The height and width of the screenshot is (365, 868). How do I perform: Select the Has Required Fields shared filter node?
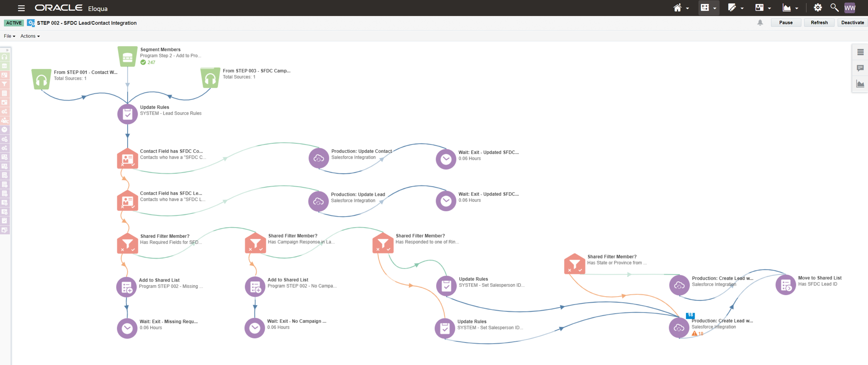[127, 243]
